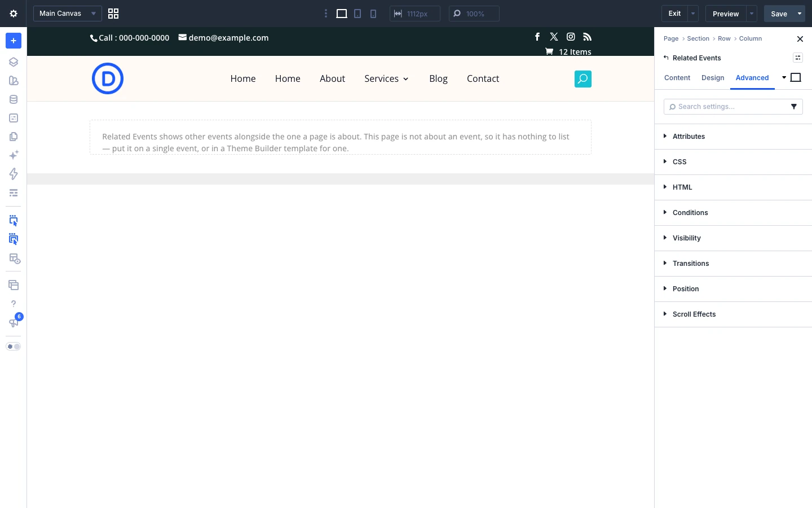Open the Preview button dropdown arrow
This screenshot has height=508, width=812.
(x=752, y=14)
